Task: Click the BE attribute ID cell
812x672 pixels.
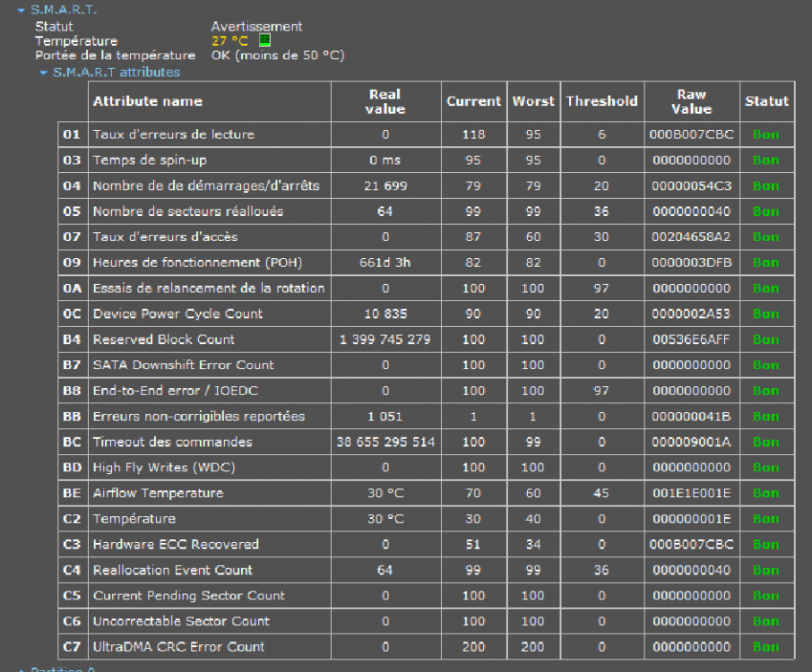Action: (x=73, y=494)
